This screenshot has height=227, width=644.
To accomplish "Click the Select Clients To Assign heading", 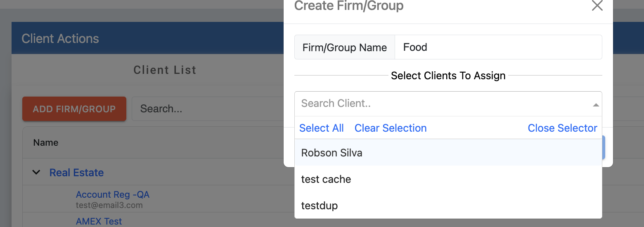I will (448, 76).
